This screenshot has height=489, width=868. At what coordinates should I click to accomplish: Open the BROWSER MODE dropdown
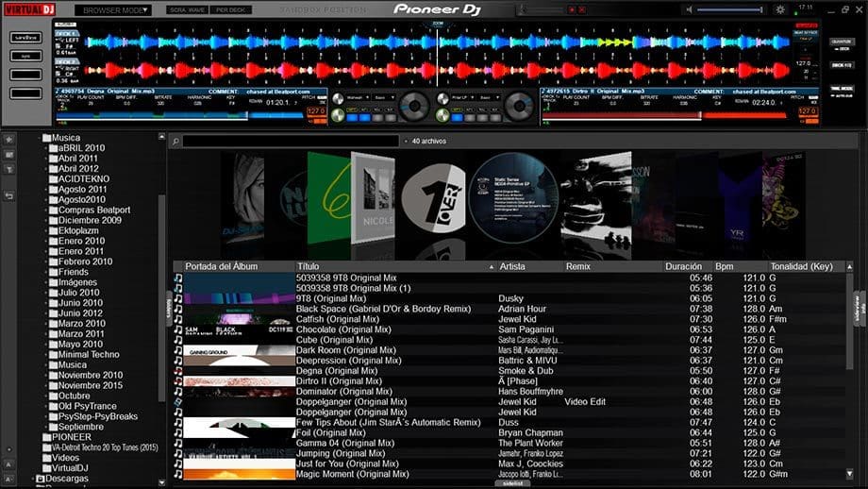(x=113, y=10)
